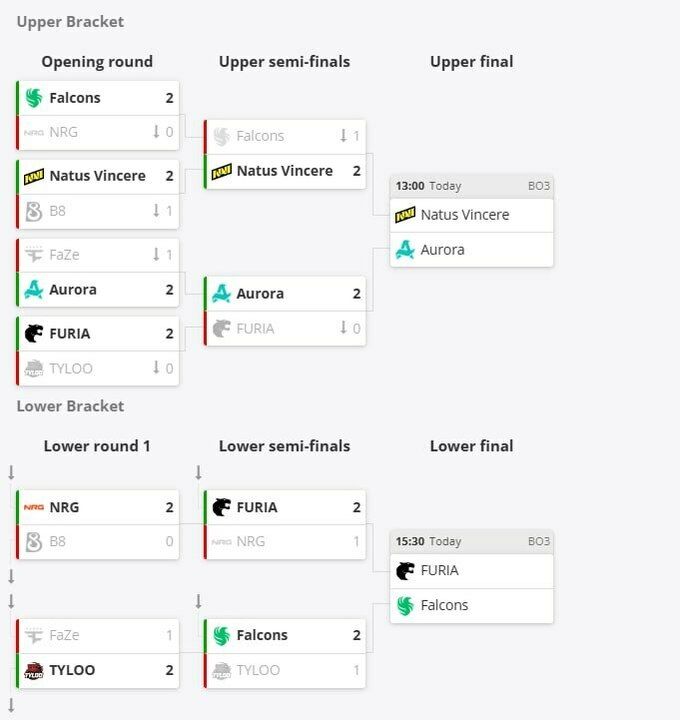
Task: Click the arrow above NRG in Lower round 1
Action: (11, 472)
